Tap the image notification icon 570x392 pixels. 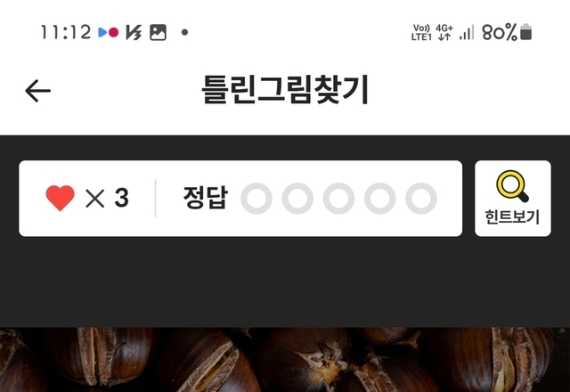coord(159,32)
